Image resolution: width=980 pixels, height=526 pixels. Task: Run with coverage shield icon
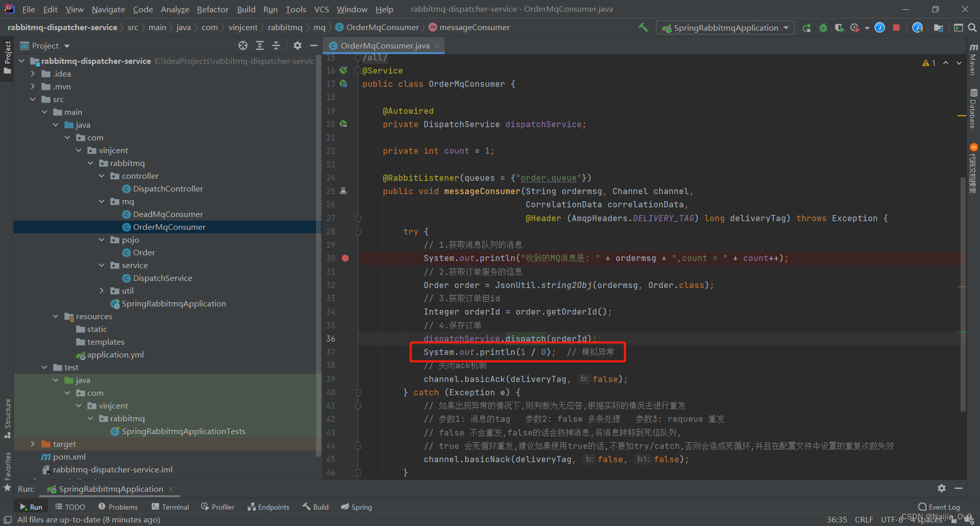(x=839, y=28)
